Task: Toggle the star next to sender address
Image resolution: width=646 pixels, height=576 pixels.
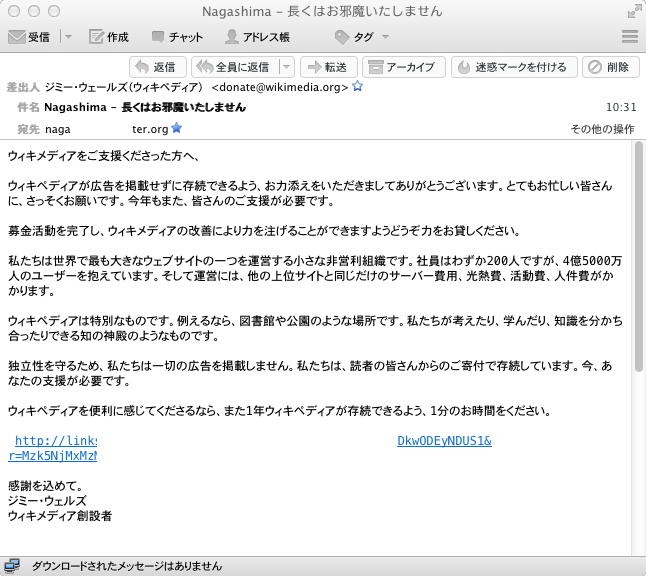Action: [358, 86]
